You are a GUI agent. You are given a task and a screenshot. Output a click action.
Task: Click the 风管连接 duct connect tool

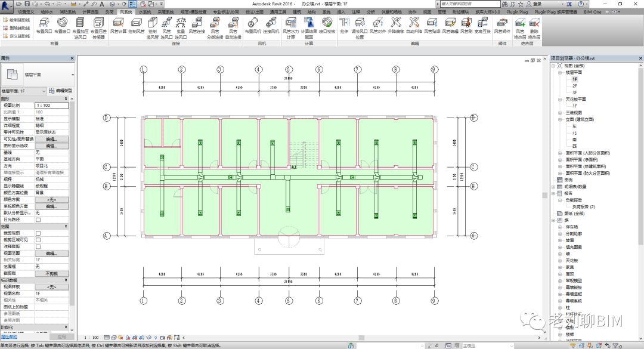pyautogui.click(x=197, y=25)
